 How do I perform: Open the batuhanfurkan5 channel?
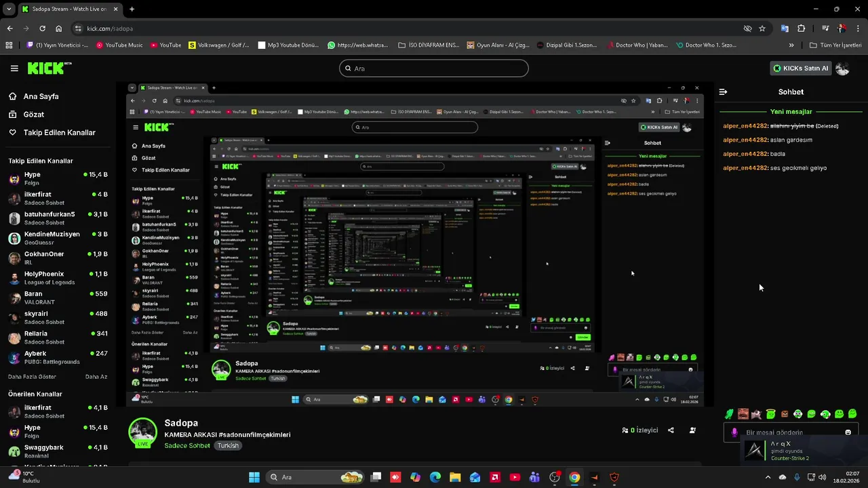click(58, 218)
